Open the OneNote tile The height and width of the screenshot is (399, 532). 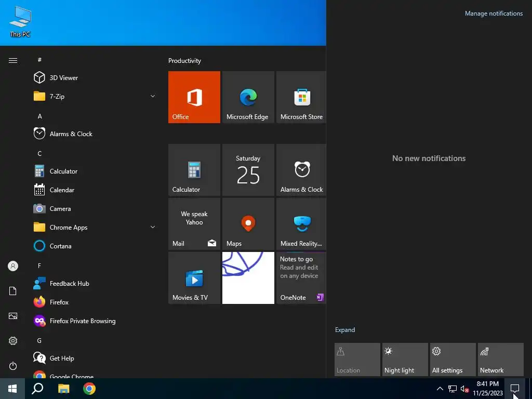(301, 278)
